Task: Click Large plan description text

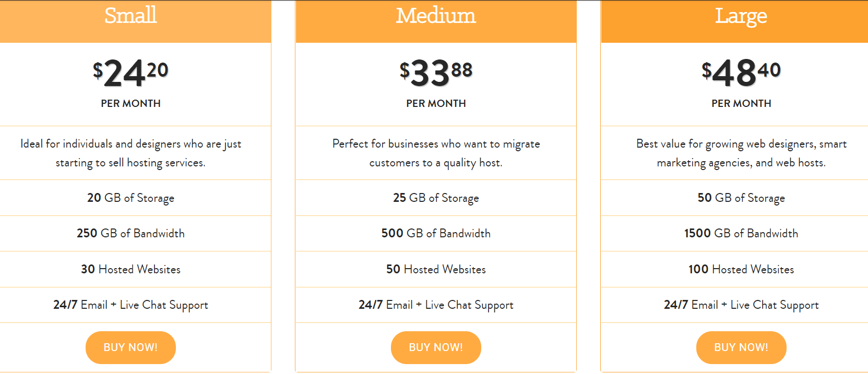Action: pos(741,153)
